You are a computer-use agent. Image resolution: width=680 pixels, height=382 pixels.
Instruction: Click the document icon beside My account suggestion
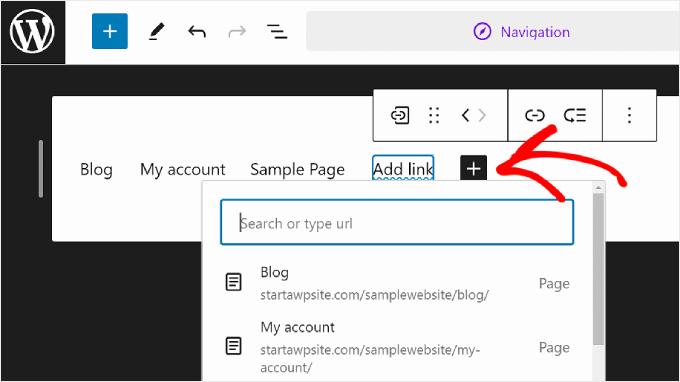[234, 346]
